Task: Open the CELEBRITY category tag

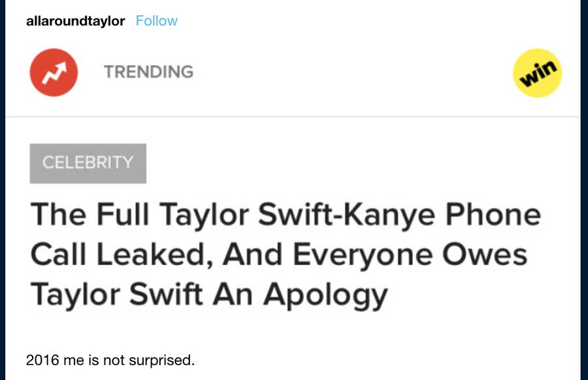Action: click(88, 163)
